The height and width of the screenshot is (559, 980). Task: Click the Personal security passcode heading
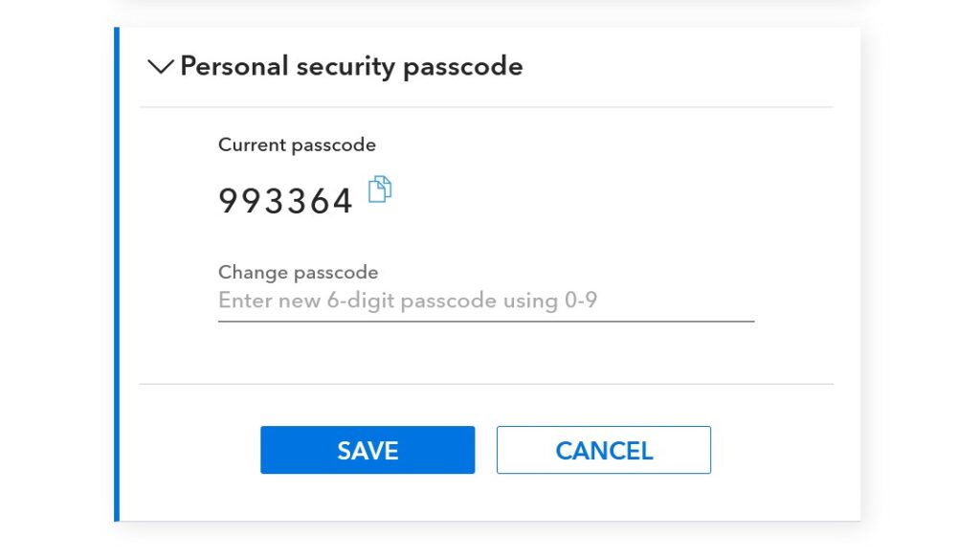point(351,66)
